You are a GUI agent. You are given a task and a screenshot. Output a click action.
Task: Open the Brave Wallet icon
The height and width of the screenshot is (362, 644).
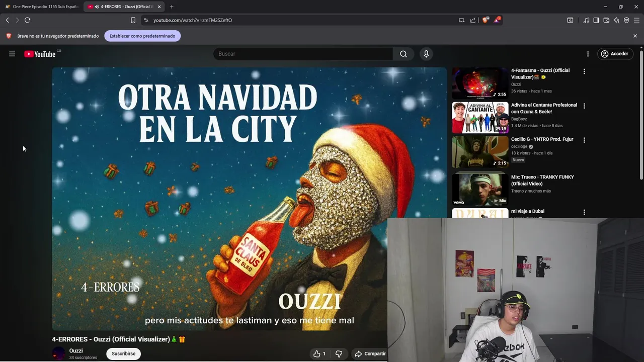pos(606,20)
